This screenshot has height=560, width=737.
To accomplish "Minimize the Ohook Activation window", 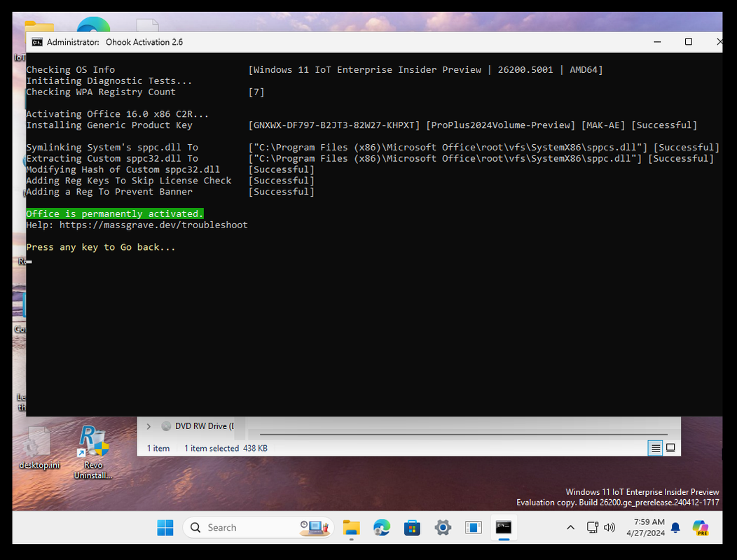I will pos(657,42).
